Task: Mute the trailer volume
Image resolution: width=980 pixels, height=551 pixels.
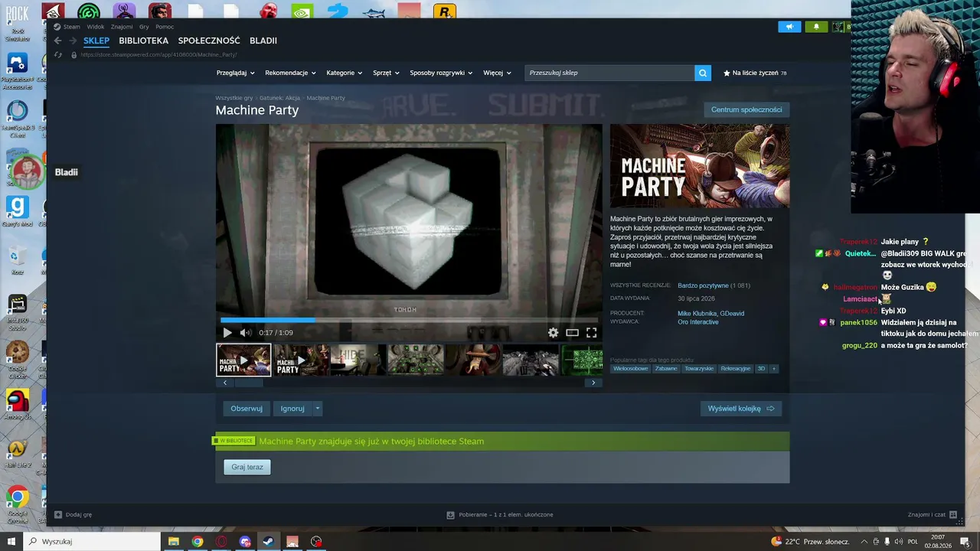Action: pyautogui.click(x=246, y=333)
